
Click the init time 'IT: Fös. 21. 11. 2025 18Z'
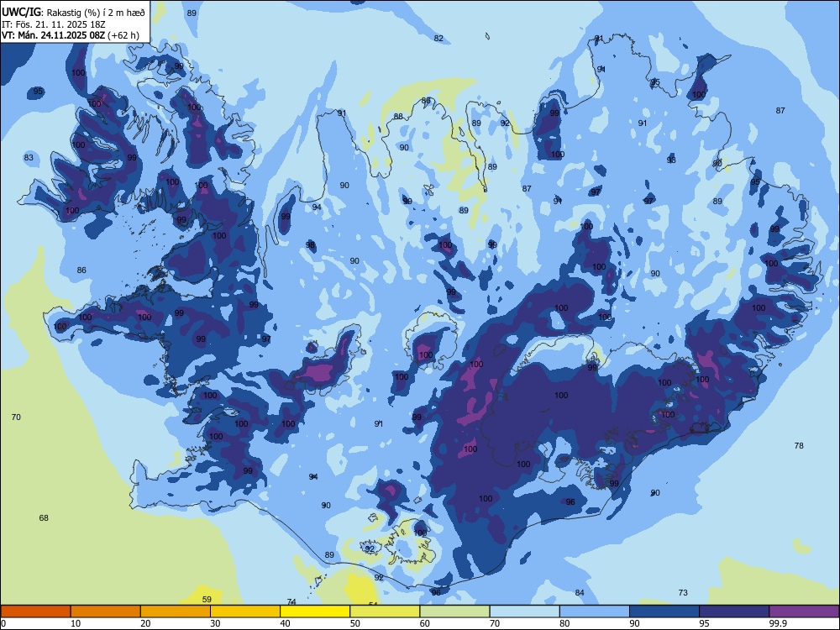pyautogui.click(x=53, y=24)
